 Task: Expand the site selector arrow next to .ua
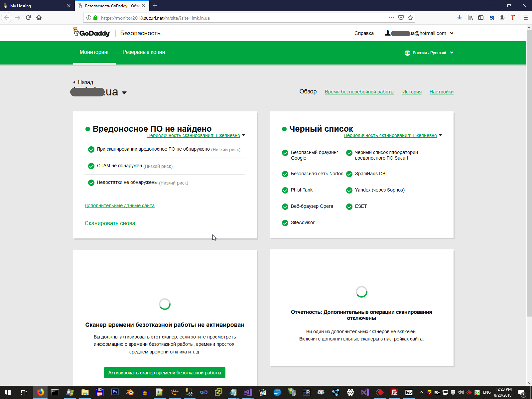tap(124, 93)
